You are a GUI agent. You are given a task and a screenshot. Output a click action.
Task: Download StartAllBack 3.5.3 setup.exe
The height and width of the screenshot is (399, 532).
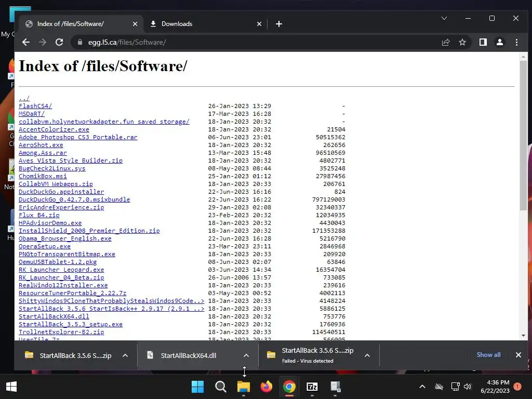[x=71, y=324]
